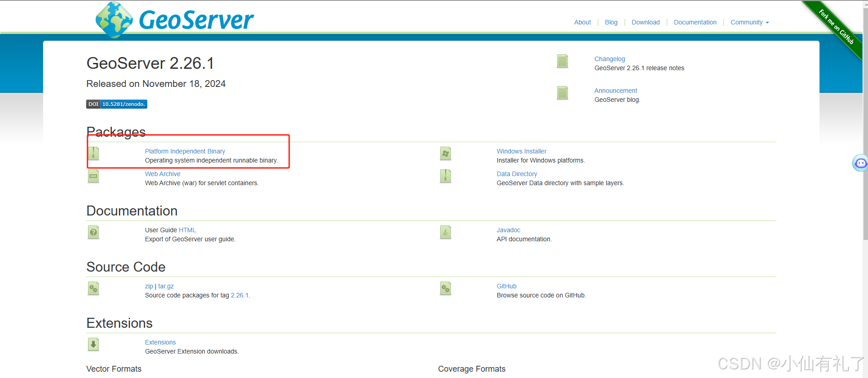Open the Announcement link
Viewport: 868px width, 378px height.
[616, 91]
